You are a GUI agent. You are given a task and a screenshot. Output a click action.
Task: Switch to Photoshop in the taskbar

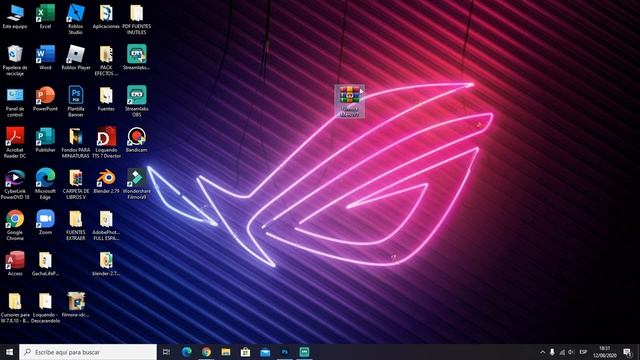(285, 352)
